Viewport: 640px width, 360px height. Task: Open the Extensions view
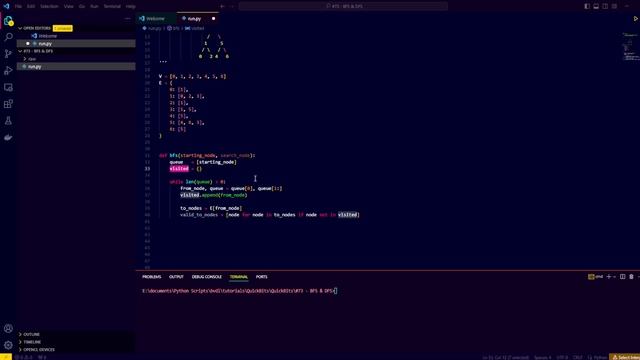(x=8, y=104)
